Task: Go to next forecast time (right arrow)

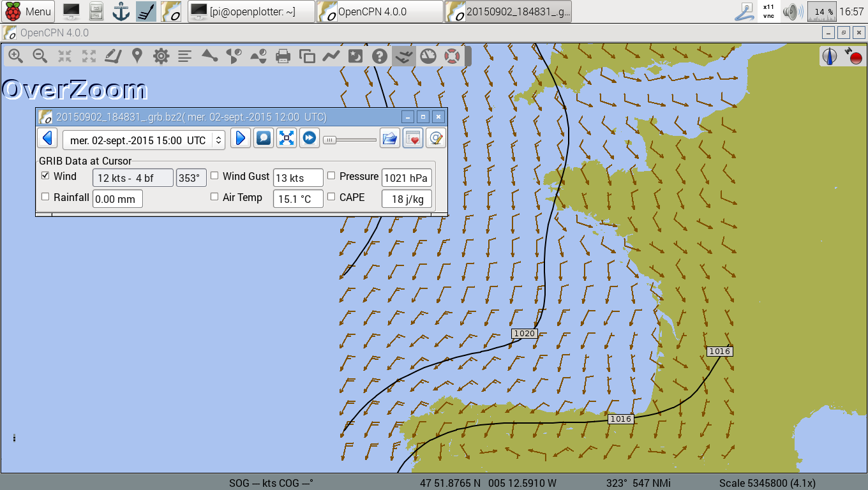Action: click(240, 138)
